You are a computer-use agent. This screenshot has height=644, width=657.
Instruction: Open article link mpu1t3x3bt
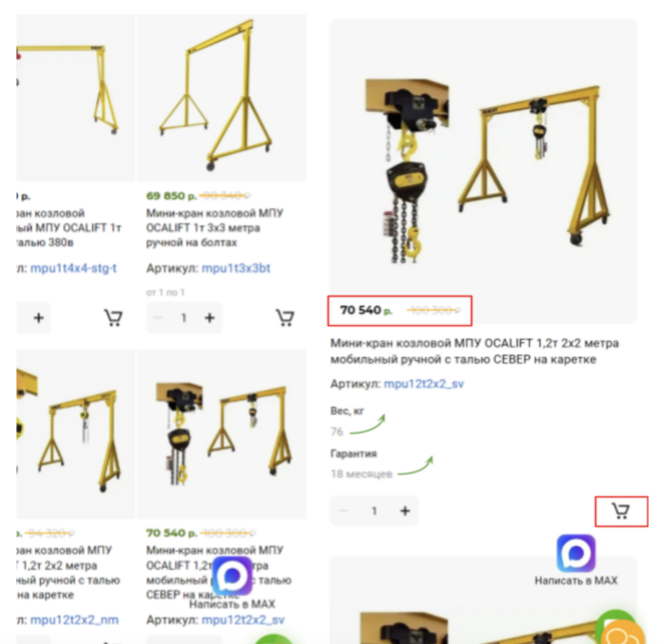pyautogui.click(x=236, y=268)
